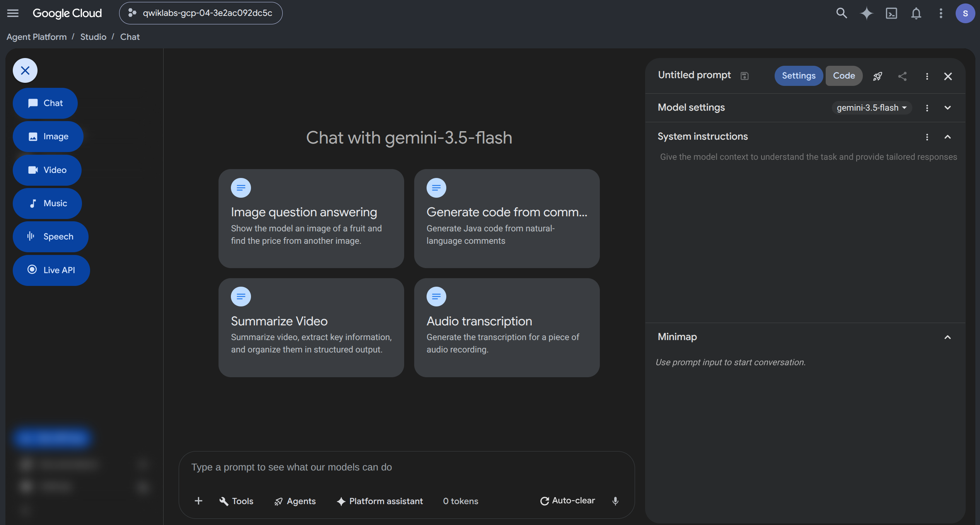Follow the Studio breadcrumb link
The image size is (980, 525).
(x=93, y=37)
